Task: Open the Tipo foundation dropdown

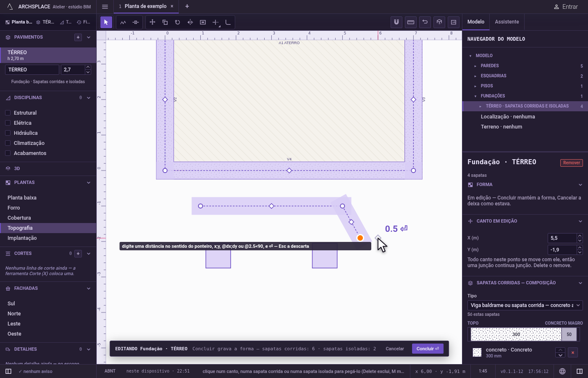Action: (x=525, y=305)
